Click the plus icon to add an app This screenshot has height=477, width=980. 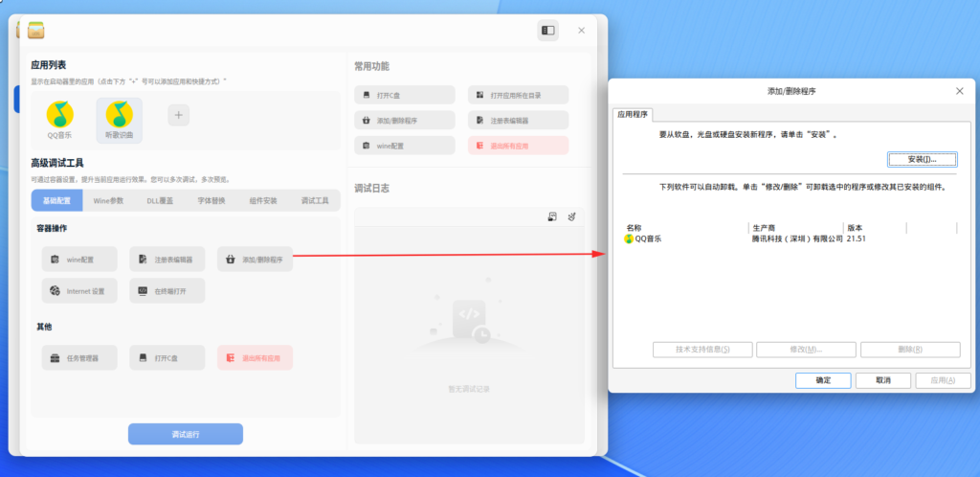pyautogui.click(x=179, y=114)
